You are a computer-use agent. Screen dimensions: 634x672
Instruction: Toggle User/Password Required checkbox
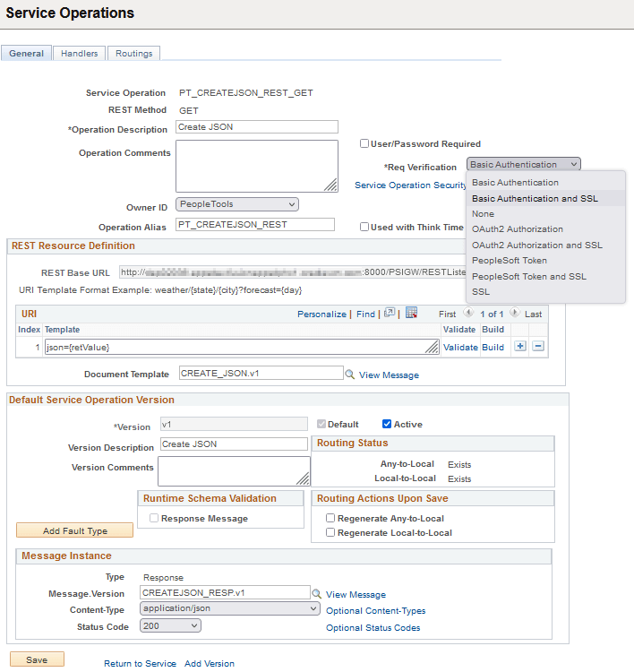[x=364, y=143]
